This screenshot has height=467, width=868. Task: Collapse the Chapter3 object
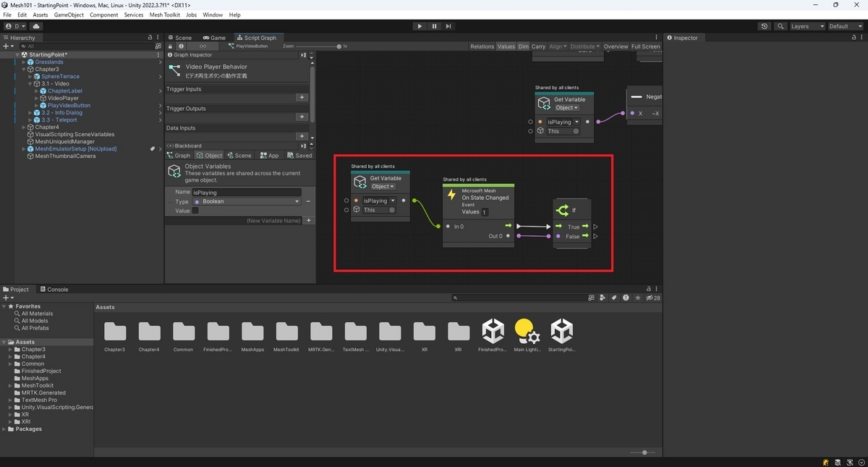23,70
